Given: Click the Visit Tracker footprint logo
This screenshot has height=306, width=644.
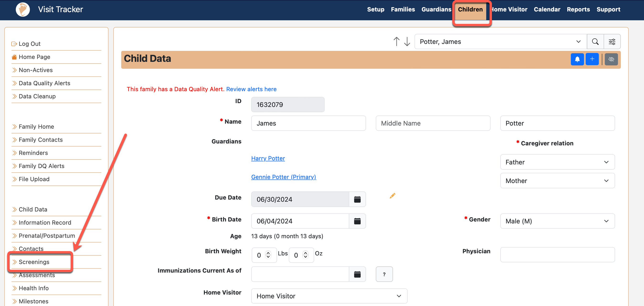Looking at the screenshot, I should (23, 10).
